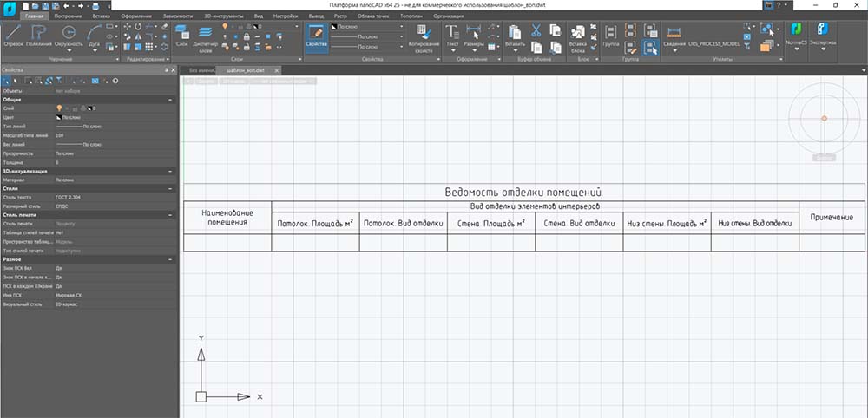868x418 pixels.
Task: Click the Группа group icon
Action: (612, 33)
